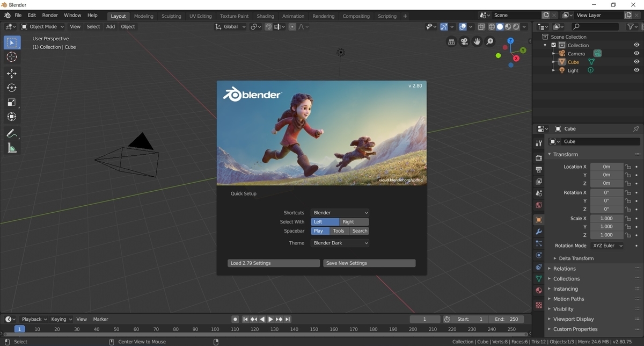This screenshot has width=644, height=346.
Task: Select the Select Box tool
Action: coord(12,42)
